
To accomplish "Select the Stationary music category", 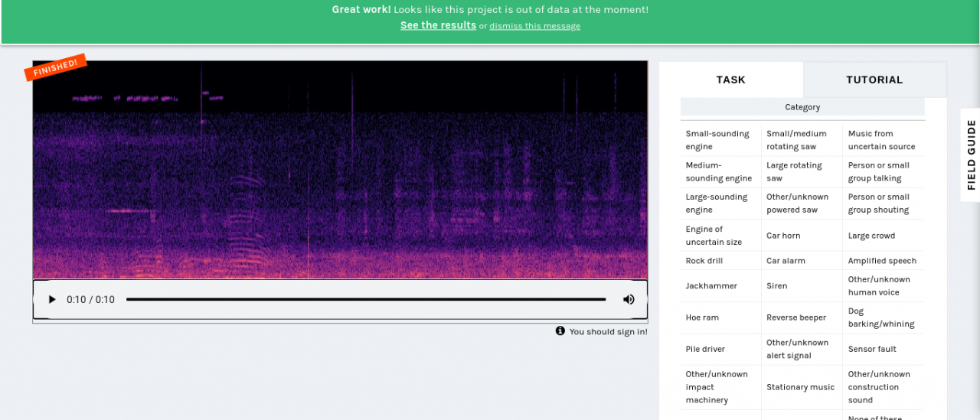I will [x=802, y=387].
